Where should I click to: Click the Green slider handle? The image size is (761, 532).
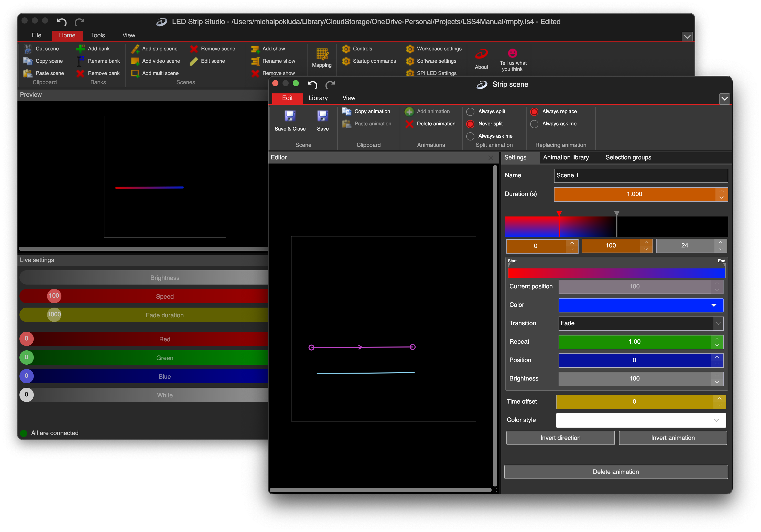[x=27, y=358]
